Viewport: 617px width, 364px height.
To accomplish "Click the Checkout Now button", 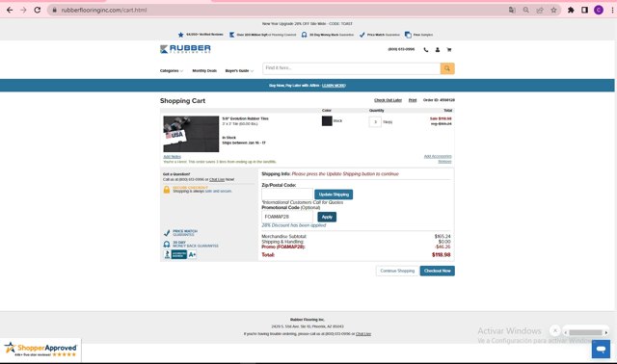I will tap(437, 271).
